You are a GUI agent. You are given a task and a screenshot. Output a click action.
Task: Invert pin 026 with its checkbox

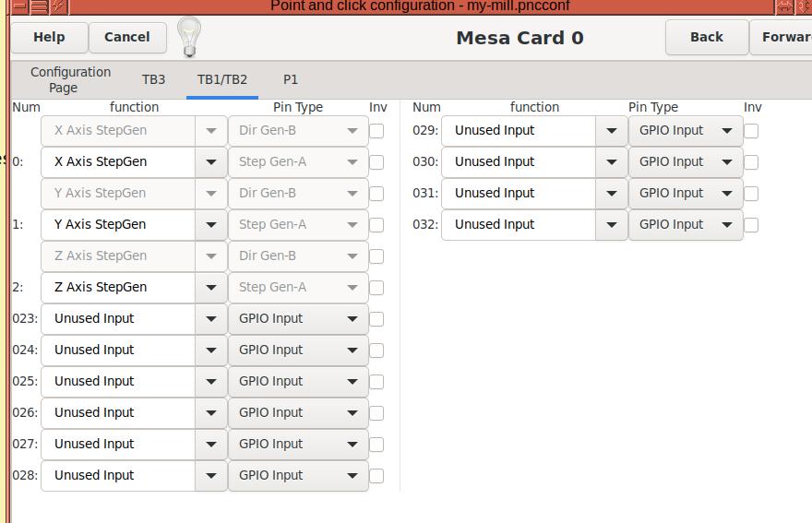376,413
